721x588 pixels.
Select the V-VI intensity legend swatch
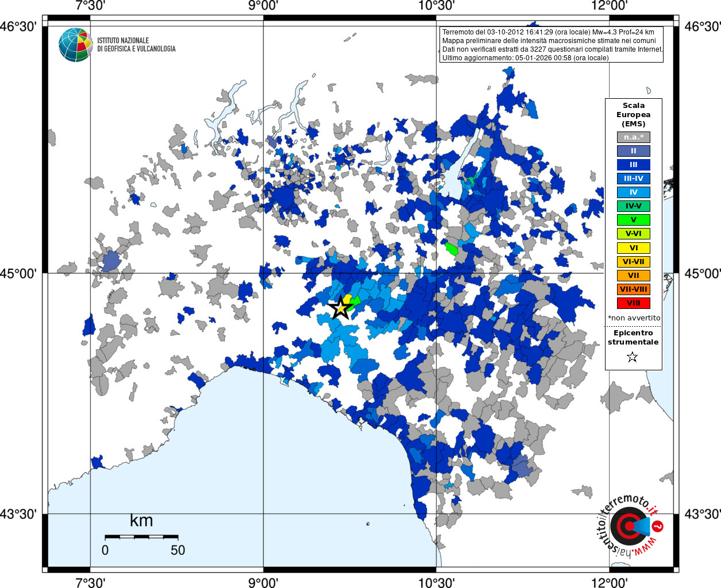click(x=634, y=234)
